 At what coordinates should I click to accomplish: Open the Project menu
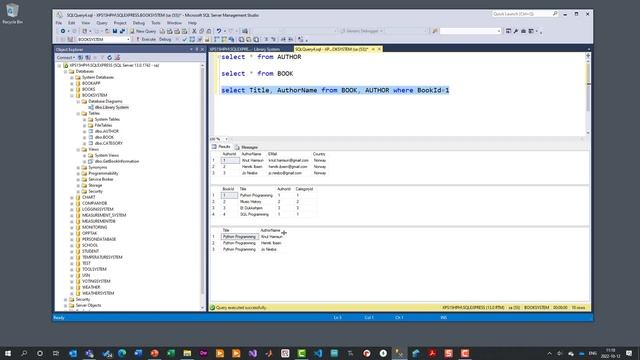(x=120, y=23)
